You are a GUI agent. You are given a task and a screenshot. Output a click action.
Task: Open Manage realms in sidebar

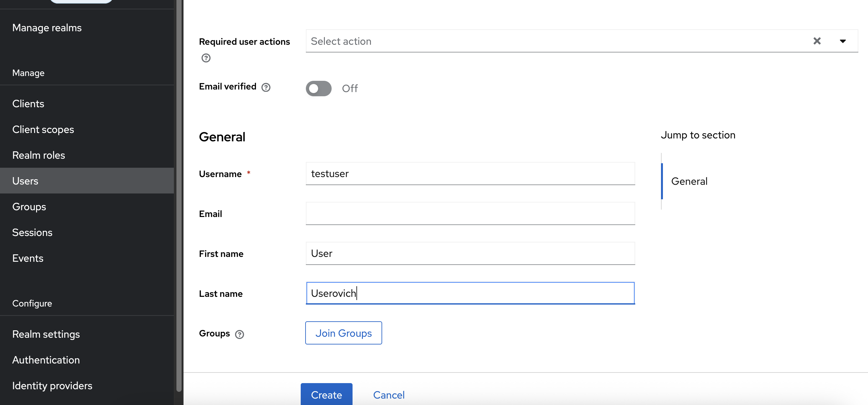tap(47, 28)
